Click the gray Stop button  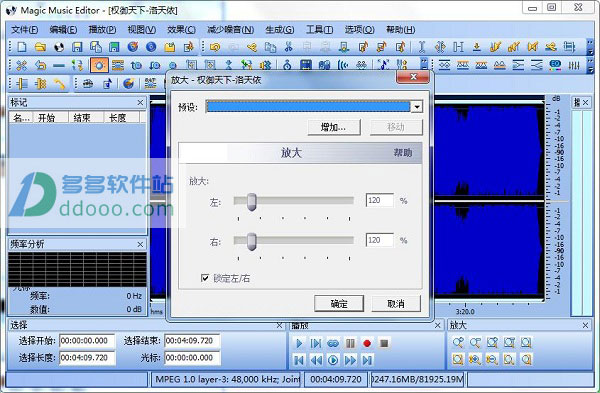384,343
